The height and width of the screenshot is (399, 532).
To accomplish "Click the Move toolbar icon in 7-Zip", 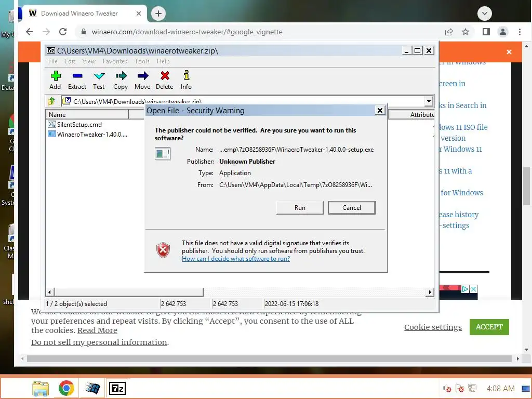I will click(x=142, y=80).
